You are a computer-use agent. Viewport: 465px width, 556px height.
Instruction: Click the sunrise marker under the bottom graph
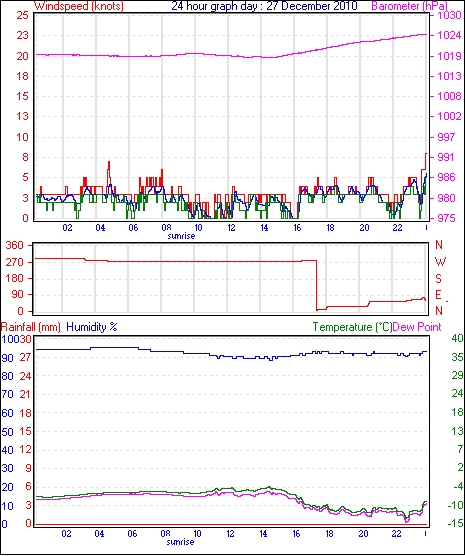[x=181, y=542]
